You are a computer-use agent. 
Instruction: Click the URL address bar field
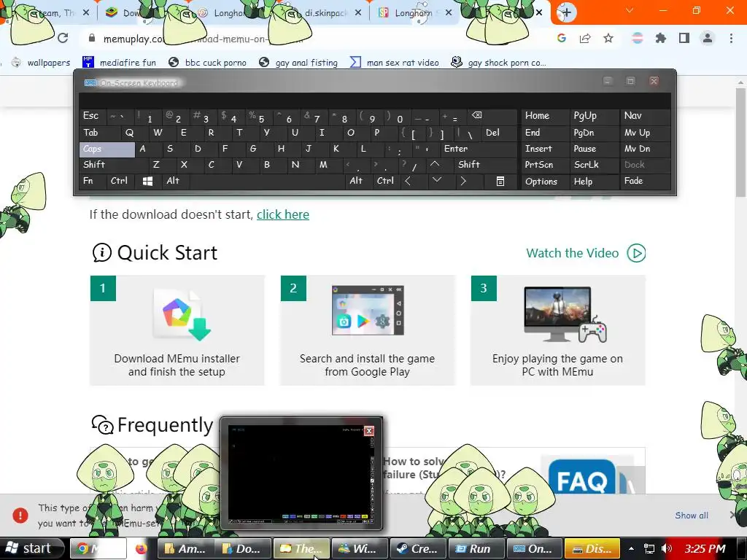[x=314, y=39]
